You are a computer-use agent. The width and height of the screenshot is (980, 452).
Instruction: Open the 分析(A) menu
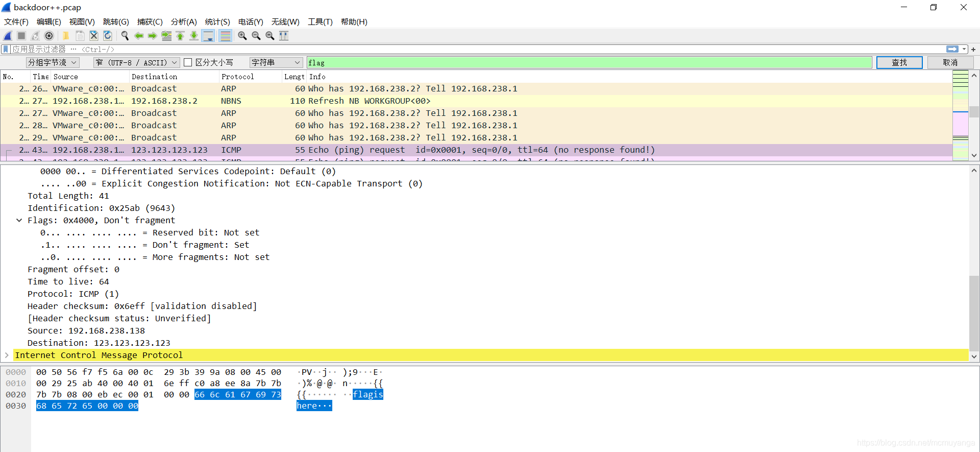pyautogui.click(x=184, y=21)
